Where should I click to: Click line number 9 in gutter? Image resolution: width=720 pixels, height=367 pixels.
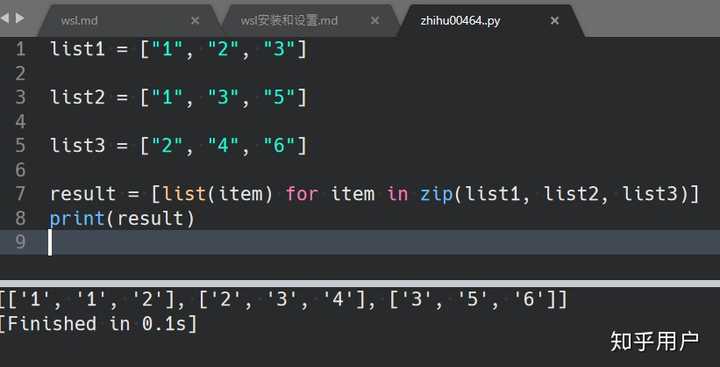(21, 242)
